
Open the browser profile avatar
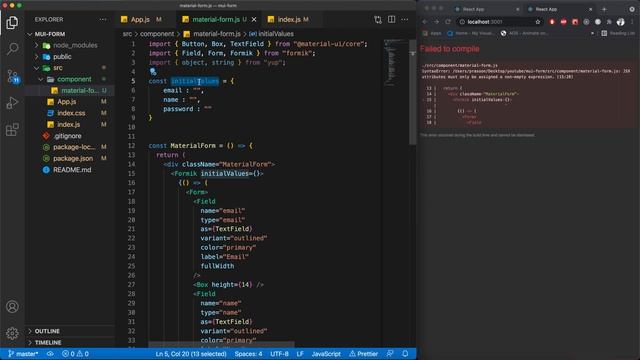(x=620, y=22)
